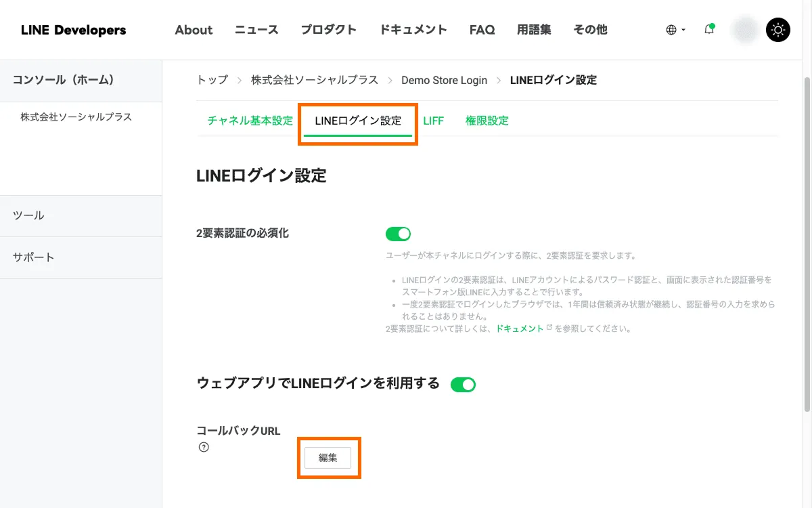Switch to the チャネル基本設定 tab
The height and width of the screenshot is (508, 812).
[250, 121]
